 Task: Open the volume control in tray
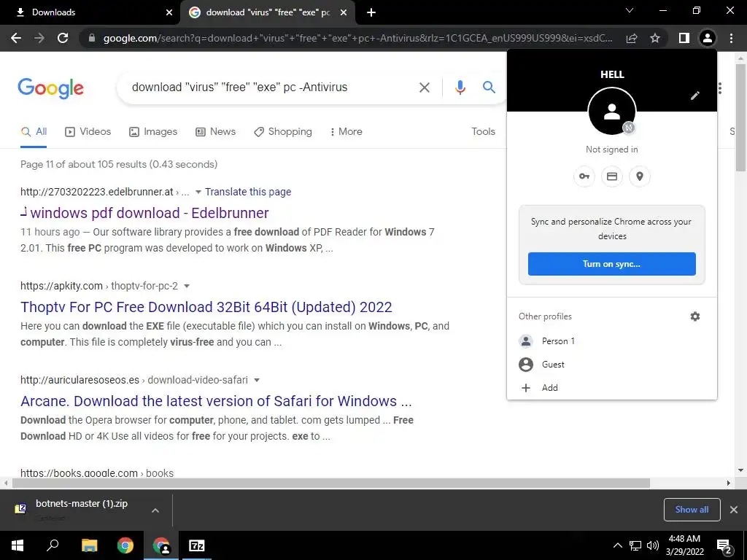653,545
